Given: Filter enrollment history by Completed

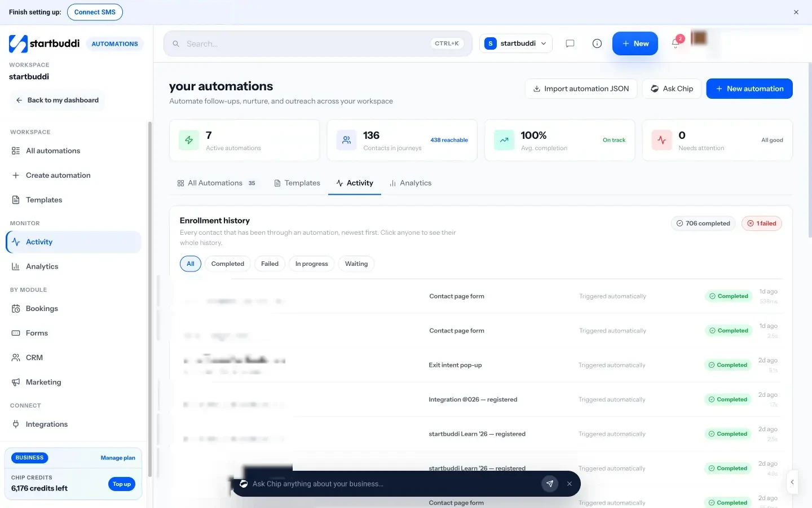Looking at the screenshot, I should click(x=228, y=264).
